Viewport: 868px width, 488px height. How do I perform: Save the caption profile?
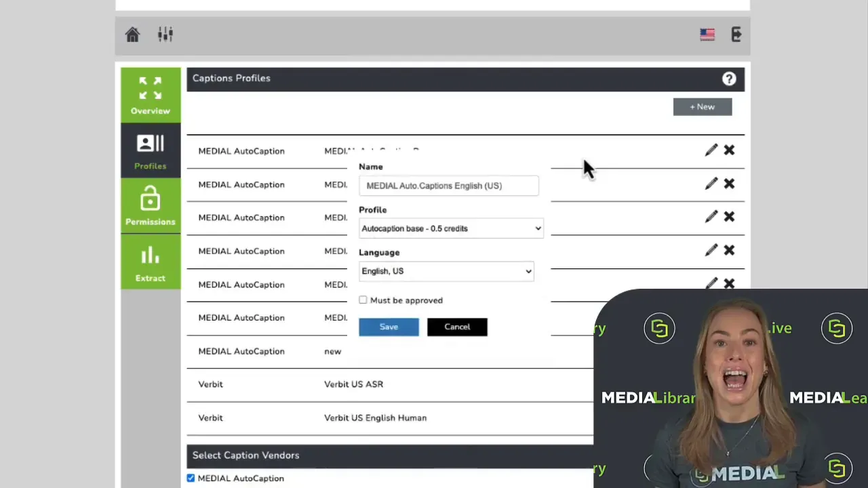click(x=389, y=327)
